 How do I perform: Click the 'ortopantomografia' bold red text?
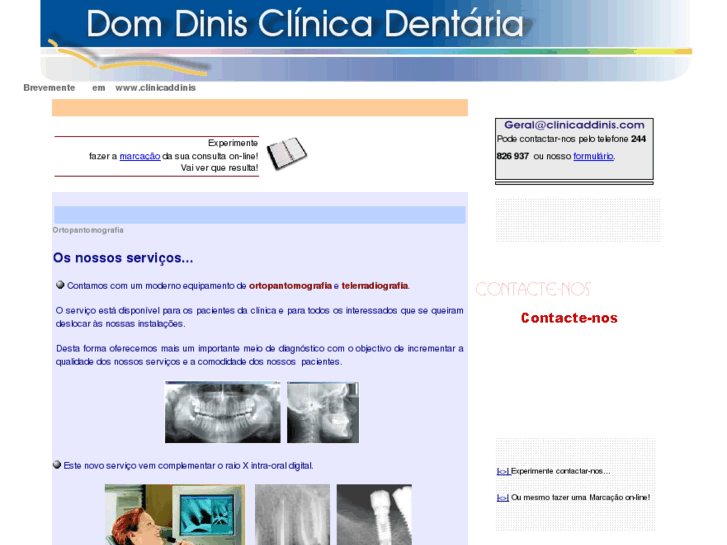(x=290, y=286)
